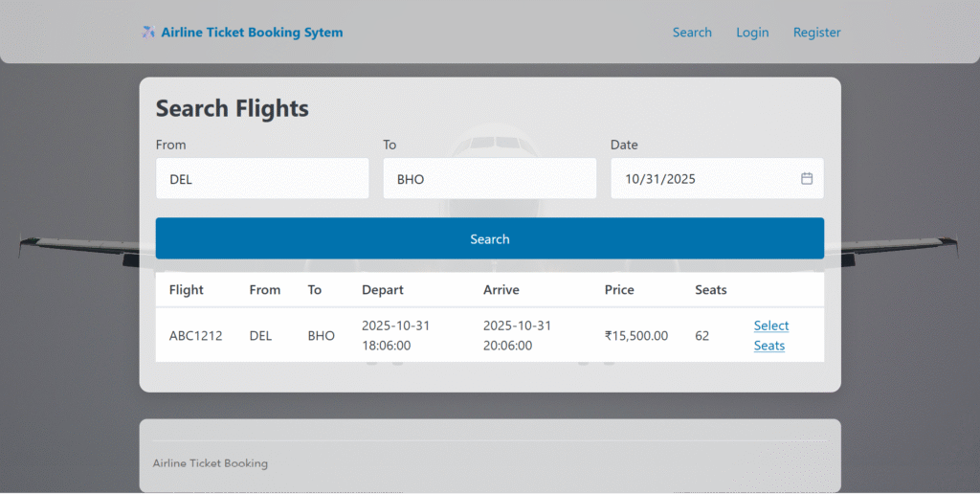The width and height of the screenshot is (980, 494).
Task: Open the Register page from the navbar
Action: coord(816,33)
